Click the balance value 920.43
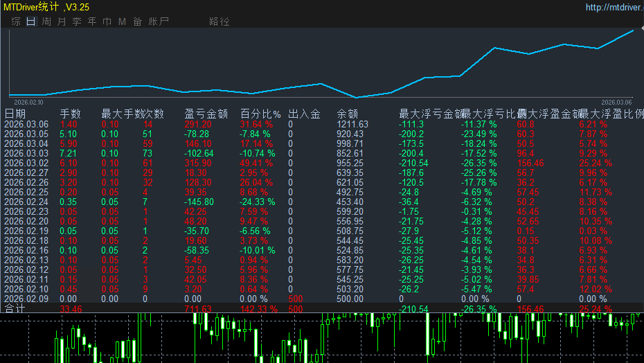 pos(350,134)
